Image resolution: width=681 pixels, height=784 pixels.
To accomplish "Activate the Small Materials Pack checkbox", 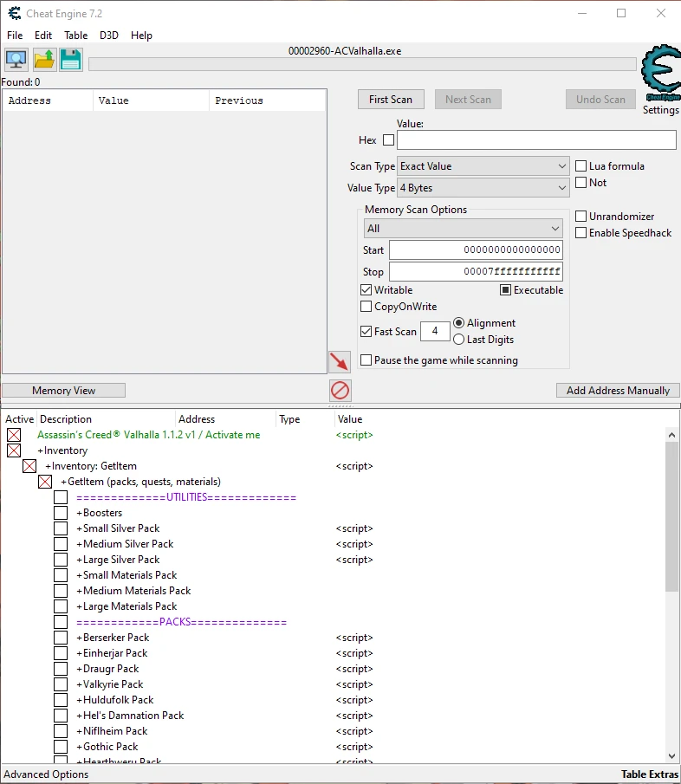I will 61,575.
